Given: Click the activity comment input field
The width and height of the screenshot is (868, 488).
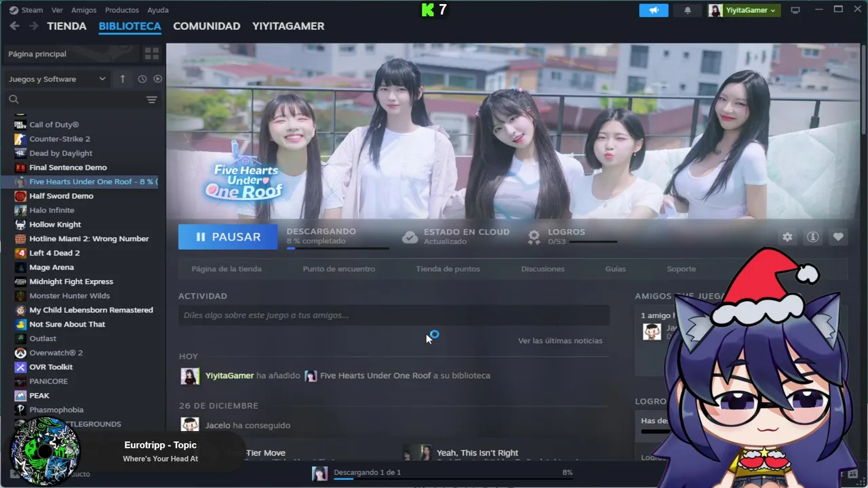Looking at the screenshot, I should 394,315.
